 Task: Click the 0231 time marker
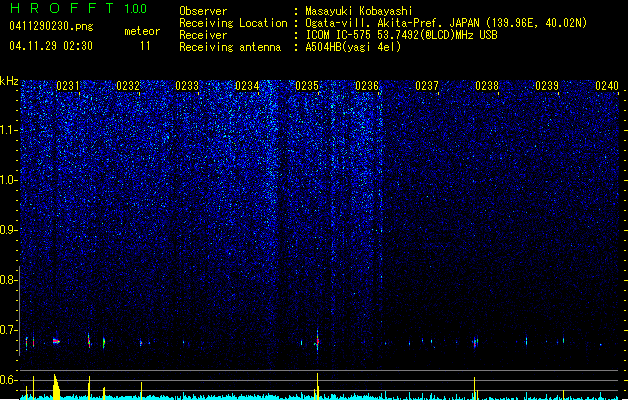click(x=67, y=85)
